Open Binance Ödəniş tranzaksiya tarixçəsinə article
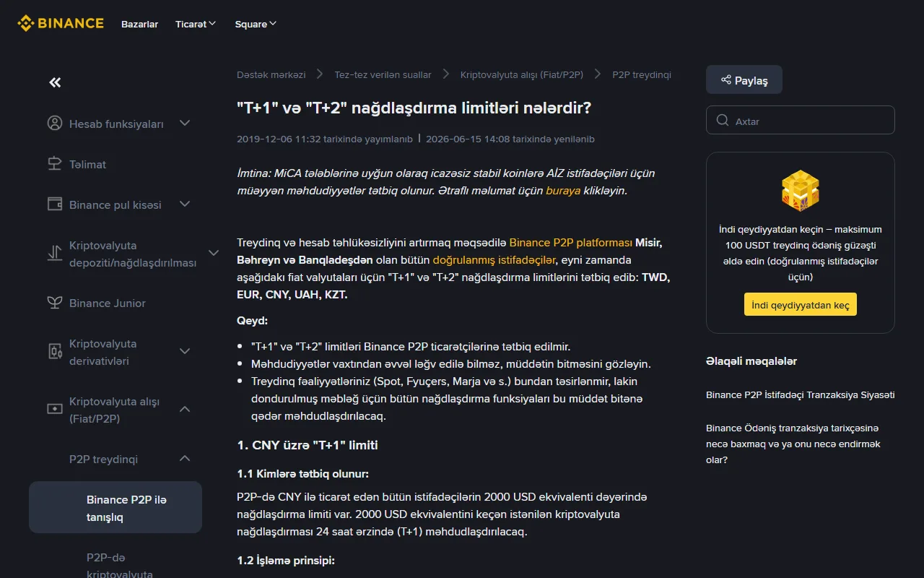The height and width of the screenshot is (578, 924). click(x=793, y=444)
